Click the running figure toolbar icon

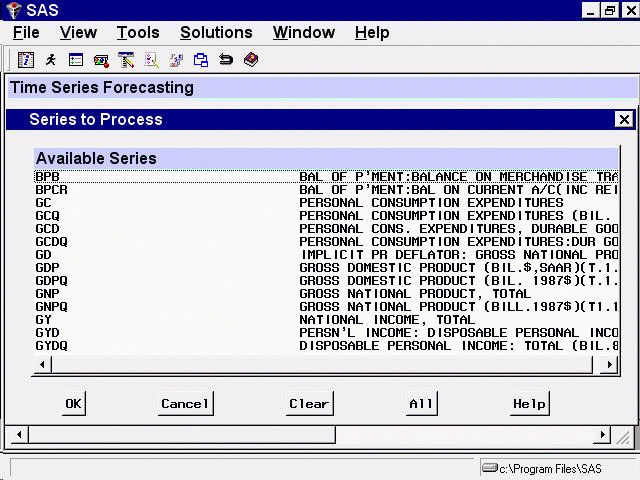coord(51,60)
